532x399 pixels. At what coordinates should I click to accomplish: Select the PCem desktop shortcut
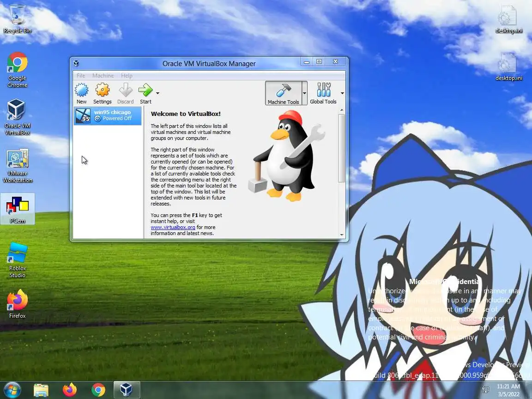coord(17,209)
